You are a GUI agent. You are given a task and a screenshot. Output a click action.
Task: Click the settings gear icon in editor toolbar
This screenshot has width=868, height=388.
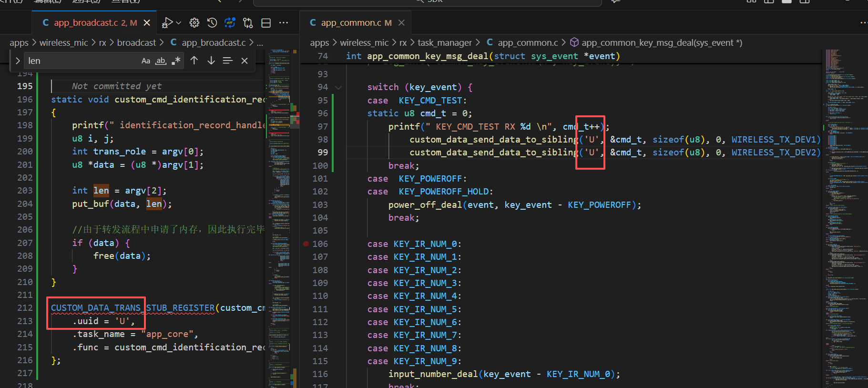(194, 22)
